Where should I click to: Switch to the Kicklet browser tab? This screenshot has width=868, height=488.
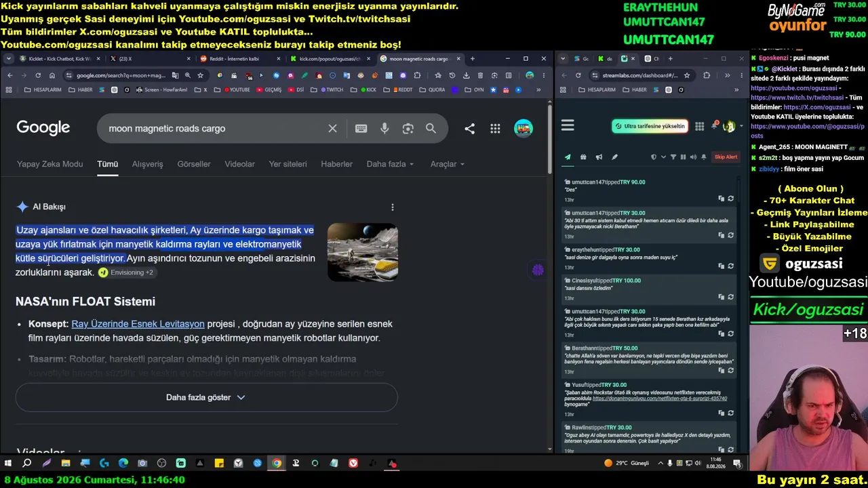(x=59, y=59)
